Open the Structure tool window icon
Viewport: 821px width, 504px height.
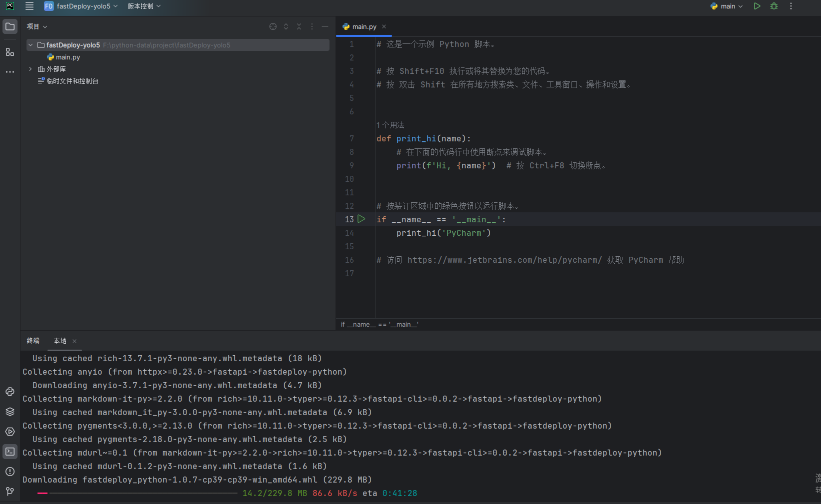pyautogui.click(x=10, y=52)
